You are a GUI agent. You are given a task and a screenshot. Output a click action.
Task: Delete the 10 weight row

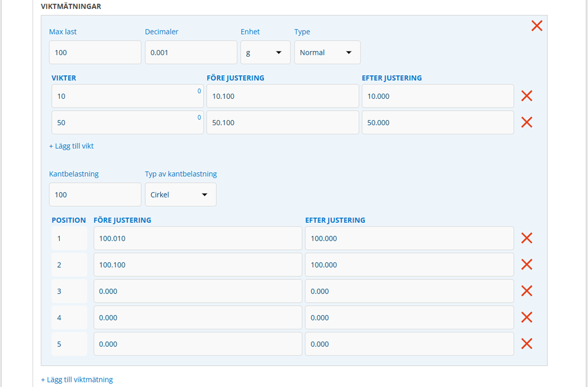click(526, 96)
